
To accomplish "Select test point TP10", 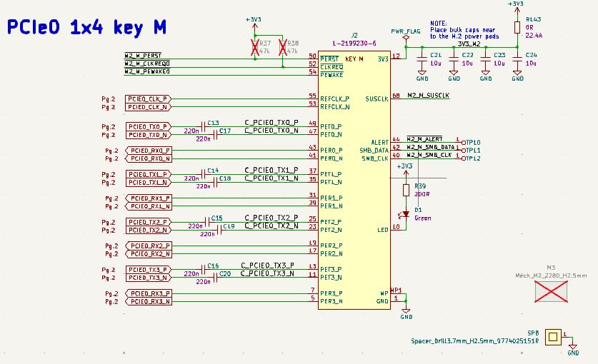I will [x=464, y=143].
